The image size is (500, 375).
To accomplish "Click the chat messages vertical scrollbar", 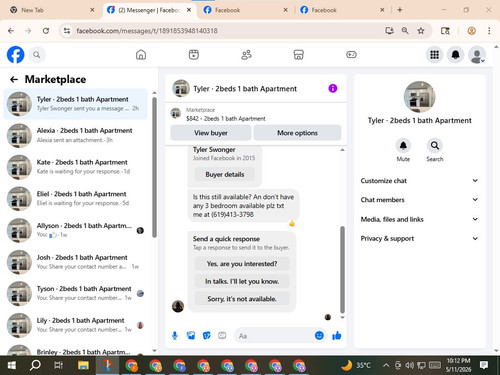I will [x=342, y=269].
